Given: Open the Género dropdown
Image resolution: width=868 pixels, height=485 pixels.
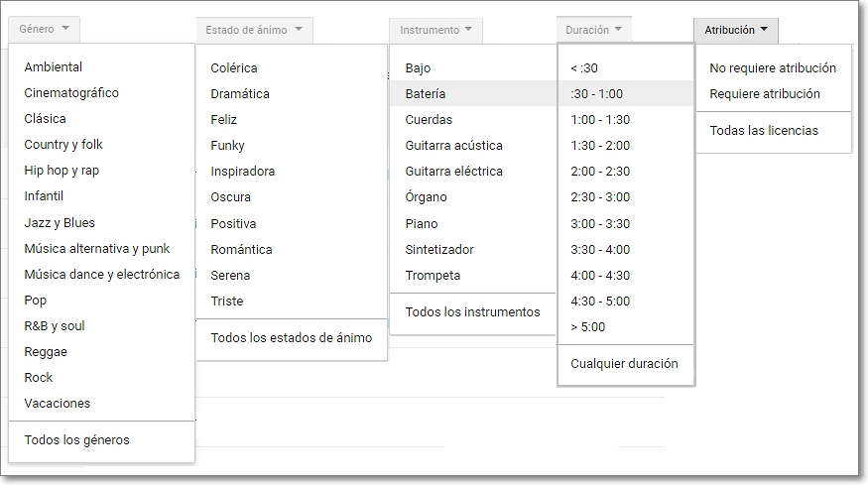Looking at the screenshot, I should coord(44,30).
